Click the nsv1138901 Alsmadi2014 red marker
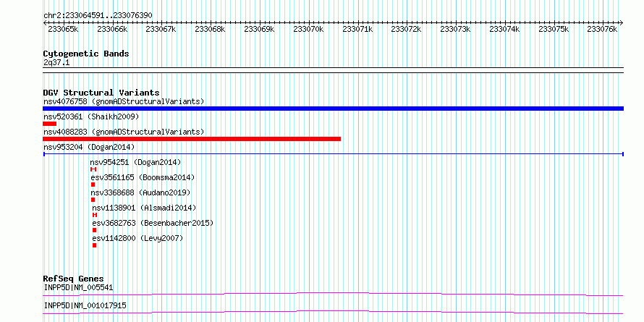This screenshot has height=322, width=644. pyautogui.click(x=95, y=215)
